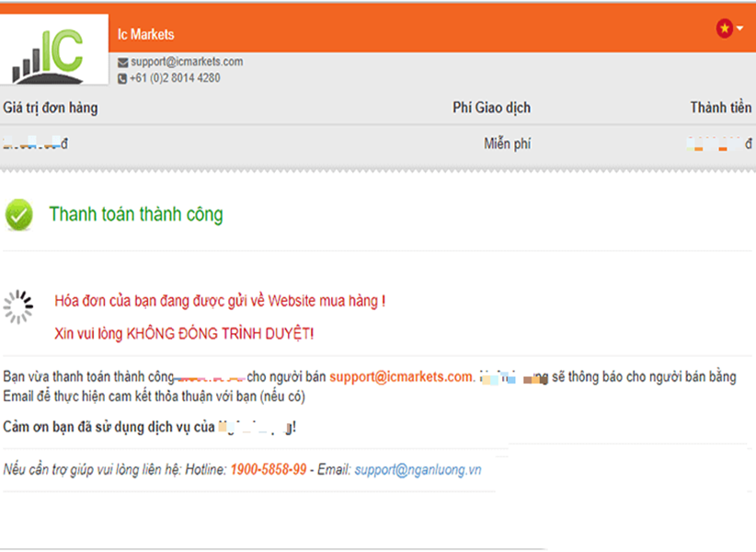Click the Ic Markets merchant title
Image resolution: width=756 pixels, height=552 pixels.
[145, 34]
